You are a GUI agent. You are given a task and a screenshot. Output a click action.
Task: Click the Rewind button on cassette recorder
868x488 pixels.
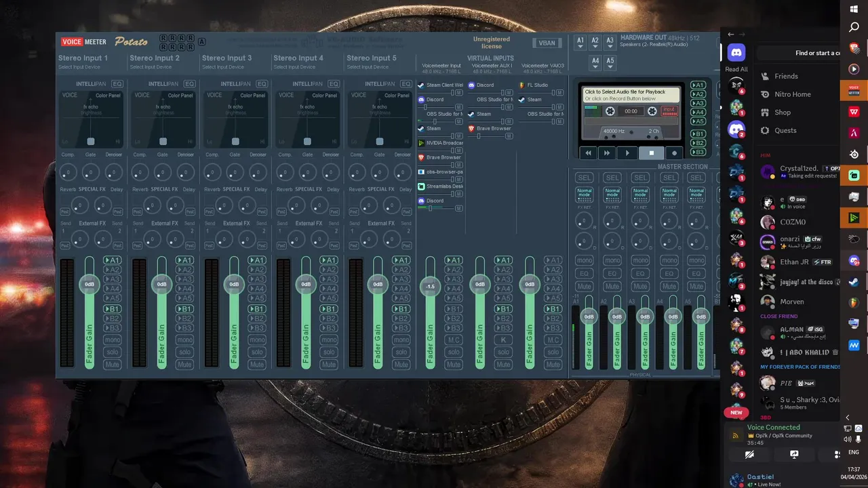[588, 153]
